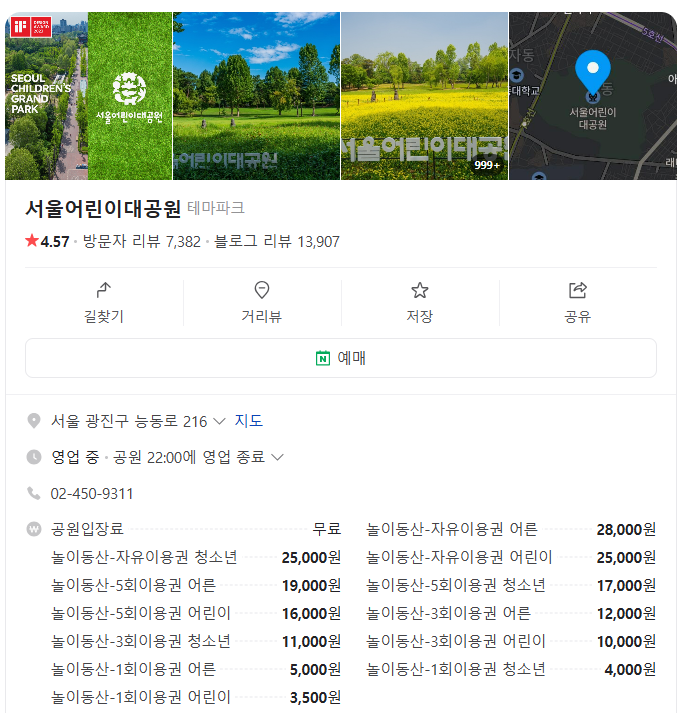This screenshot has height=713, width=679.
Task: Click the 공원입장료 row label
Action: click(x=87, y=529)
